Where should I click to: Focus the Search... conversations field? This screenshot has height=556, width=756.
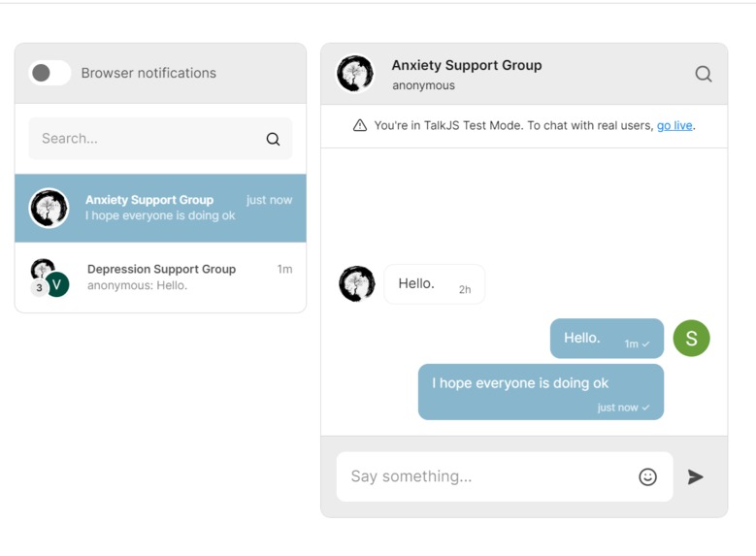pyautogui.click(x=160, y=139)
